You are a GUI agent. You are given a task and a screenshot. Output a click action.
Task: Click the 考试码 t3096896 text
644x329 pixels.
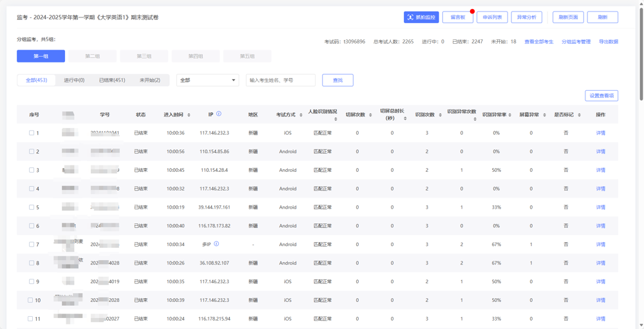point(345,41)
